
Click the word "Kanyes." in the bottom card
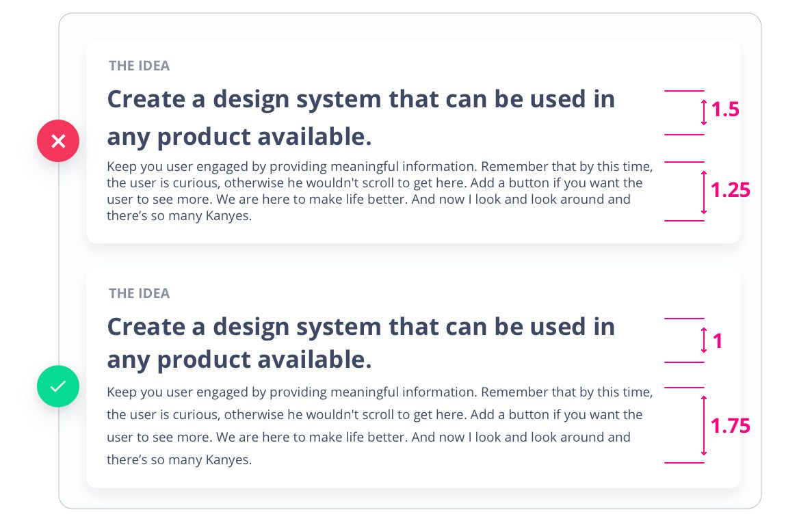[x=229, y=459]
